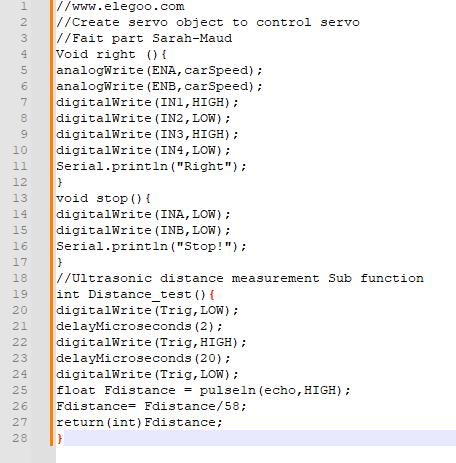
Task: Click the number 58 in Fdistance division
Action: tap(232, 406)
